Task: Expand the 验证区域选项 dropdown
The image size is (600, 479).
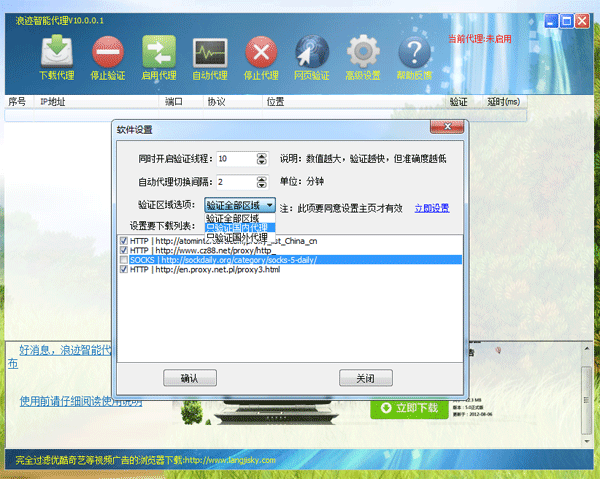Action: pyautogui.click(x=268, y=205)
